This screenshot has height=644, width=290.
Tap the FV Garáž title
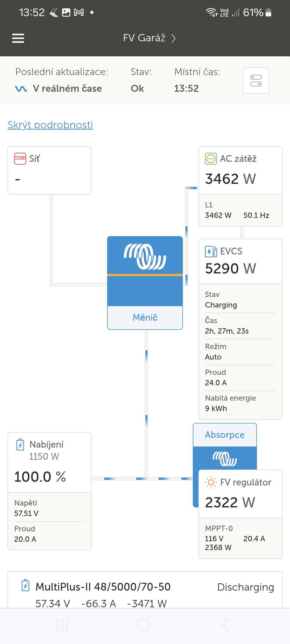point(144,38)
